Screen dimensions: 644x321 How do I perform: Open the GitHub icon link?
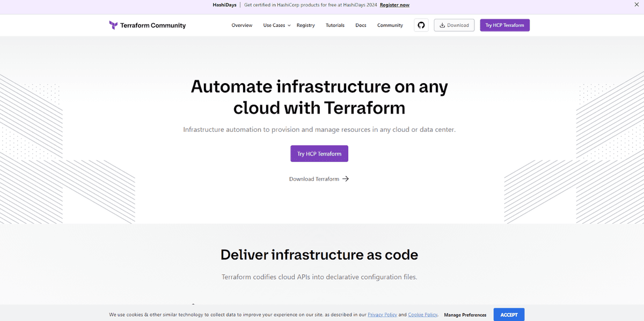pos(421,25)
